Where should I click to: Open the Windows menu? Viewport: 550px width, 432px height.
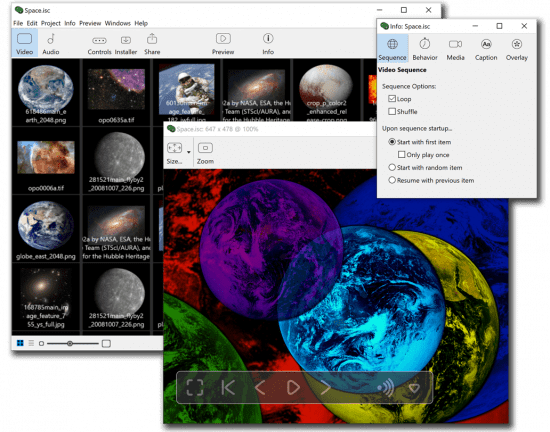click(118, 23)
